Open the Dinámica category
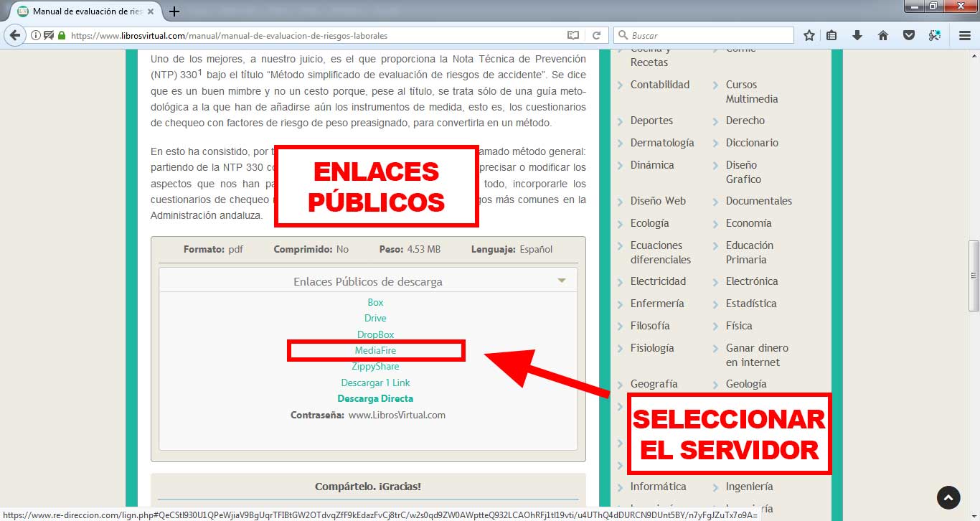980x521 pixels. [652, 164]
